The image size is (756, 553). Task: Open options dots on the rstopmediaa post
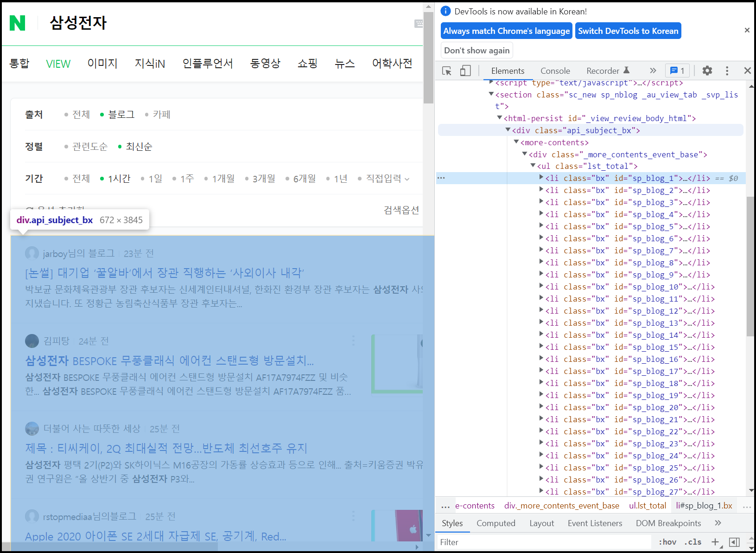pos(353,516)
